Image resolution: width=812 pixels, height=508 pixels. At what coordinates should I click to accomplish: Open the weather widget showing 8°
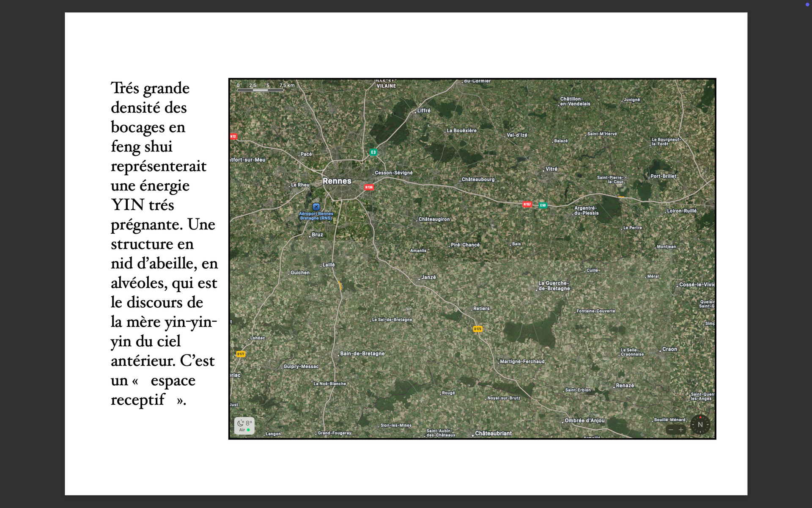click(244, 426)
